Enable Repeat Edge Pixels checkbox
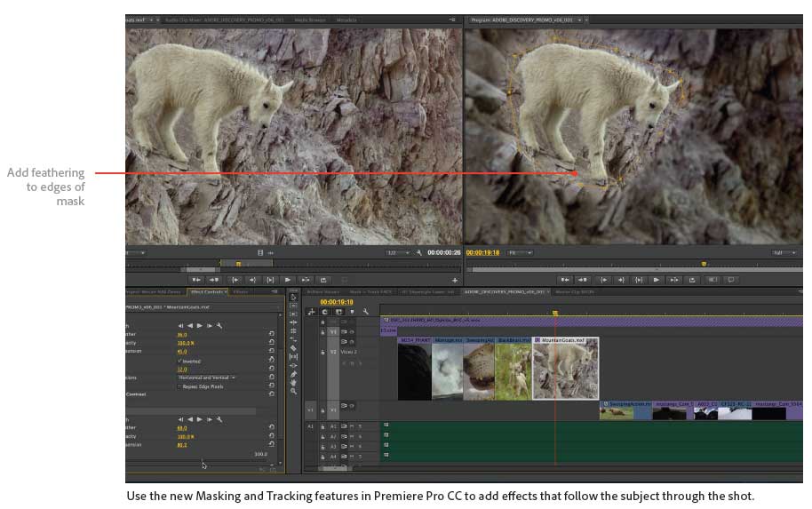The height and width of the screenshot is (509, 812). click(x=179, y=386)
